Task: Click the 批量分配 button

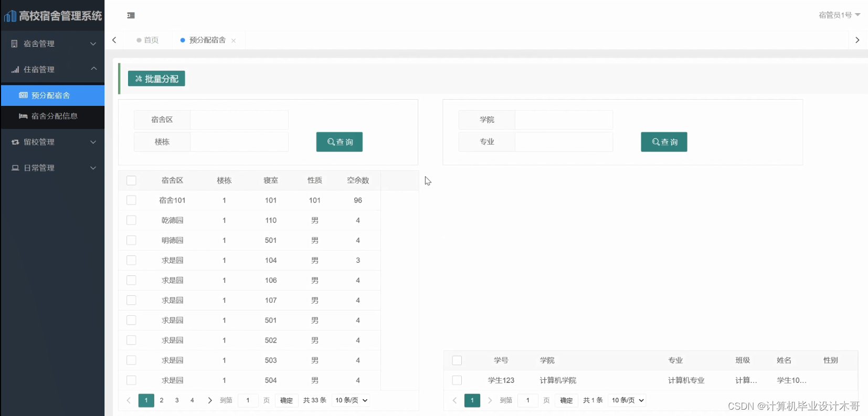Action: click(156, 79)
